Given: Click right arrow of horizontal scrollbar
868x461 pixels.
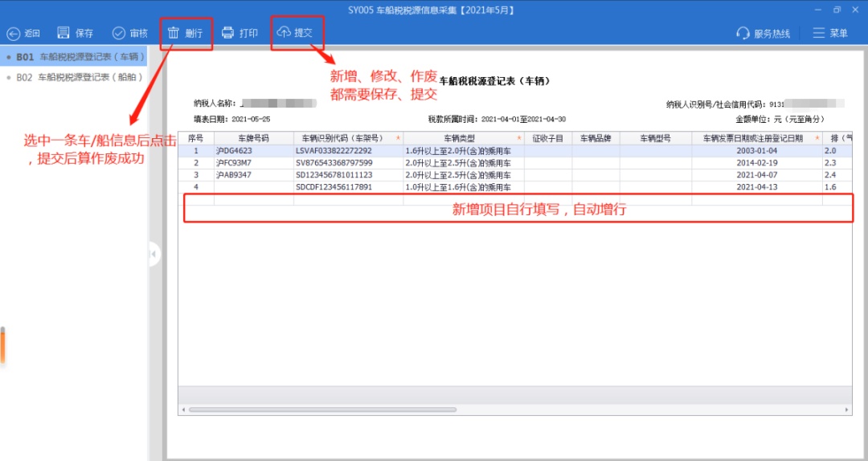Looking at the screenshot, I should 848,410.
